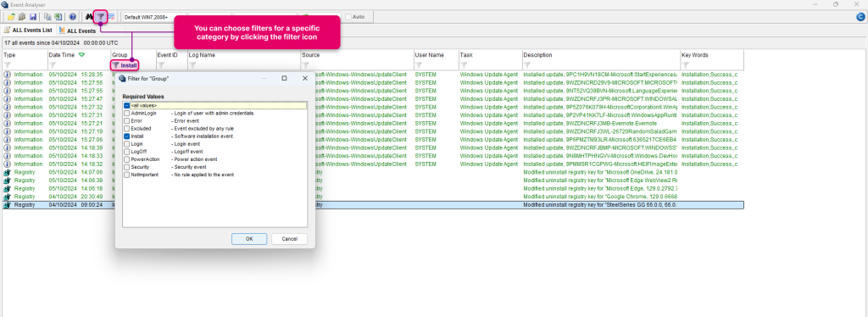Select the <all values> entry
868x317 pixels.
pos(214,105)
